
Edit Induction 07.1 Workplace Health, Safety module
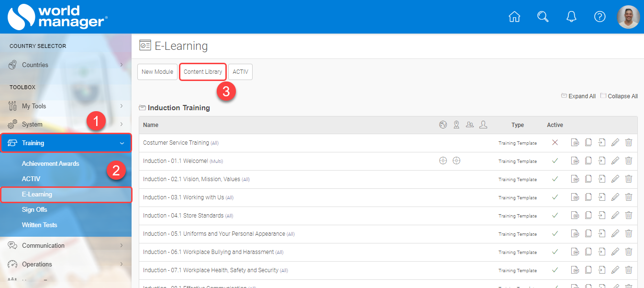point(615,270)
